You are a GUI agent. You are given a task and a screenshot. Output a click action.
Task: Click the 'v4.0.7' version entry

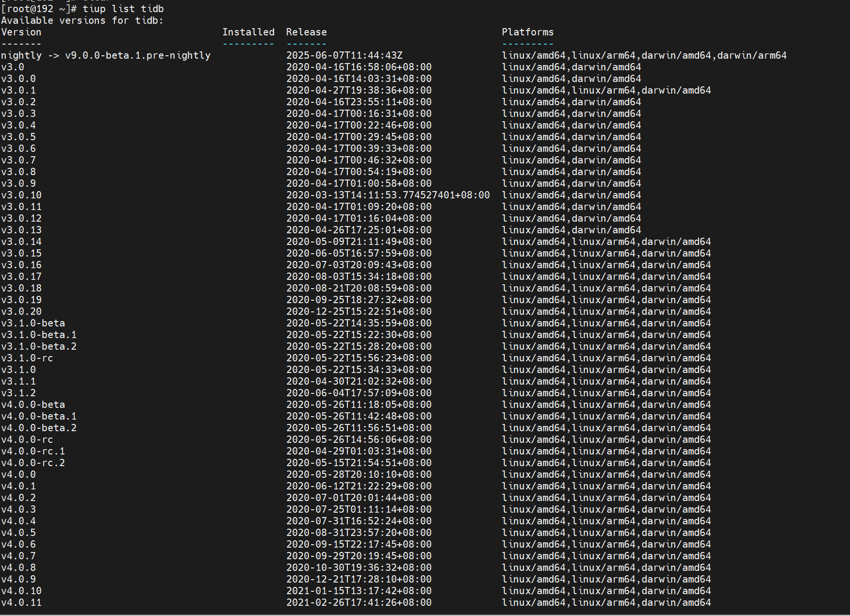coord(18,556)
